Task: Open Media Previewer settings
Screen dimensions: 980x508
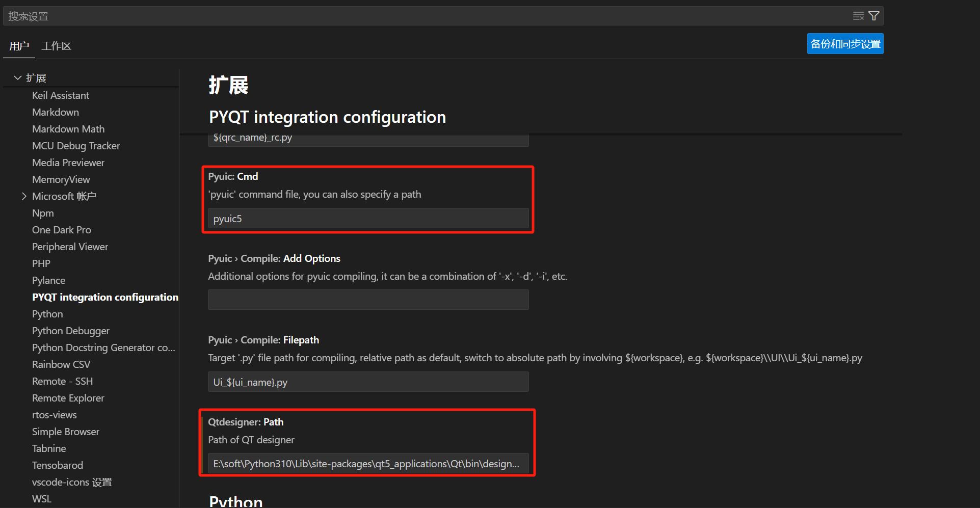Action: coord(68,163)
